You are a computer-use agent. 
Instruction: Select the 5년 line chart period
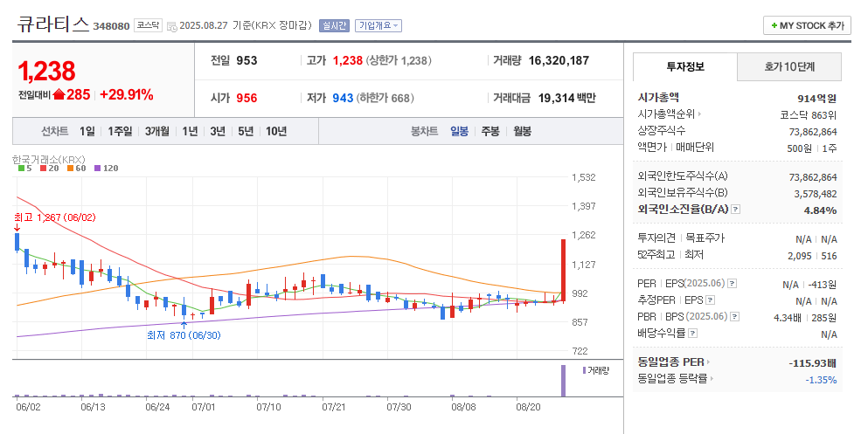tap(246, 131)
